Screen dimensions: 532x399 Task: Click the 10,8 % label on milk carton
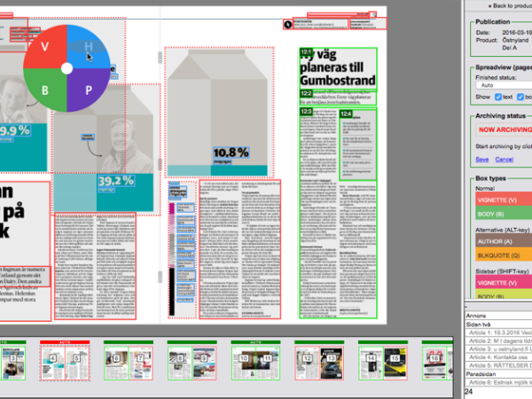[231, 153]
